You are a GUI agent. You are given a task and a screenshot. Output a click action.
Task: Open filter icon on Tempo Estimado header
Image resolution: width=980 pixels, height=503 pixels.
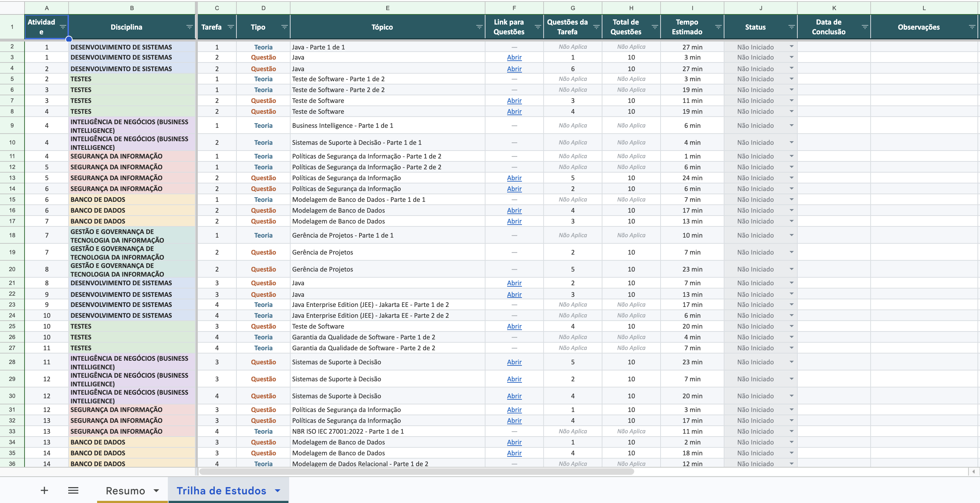718,27
